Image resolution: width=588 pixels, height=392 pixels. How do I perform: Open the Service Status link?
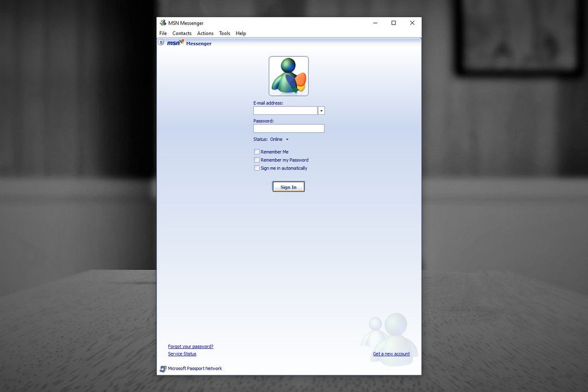coord(181,353)
